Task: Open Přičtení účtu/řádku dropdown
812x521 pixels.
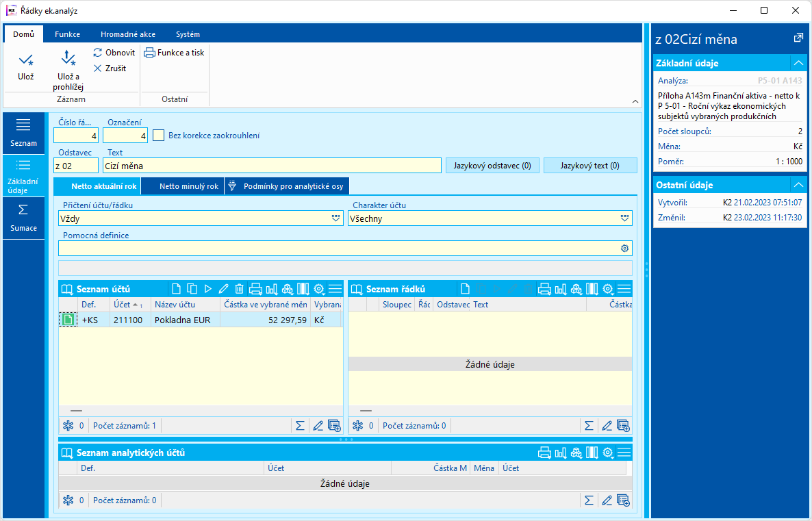Action: tap(335, 218)
